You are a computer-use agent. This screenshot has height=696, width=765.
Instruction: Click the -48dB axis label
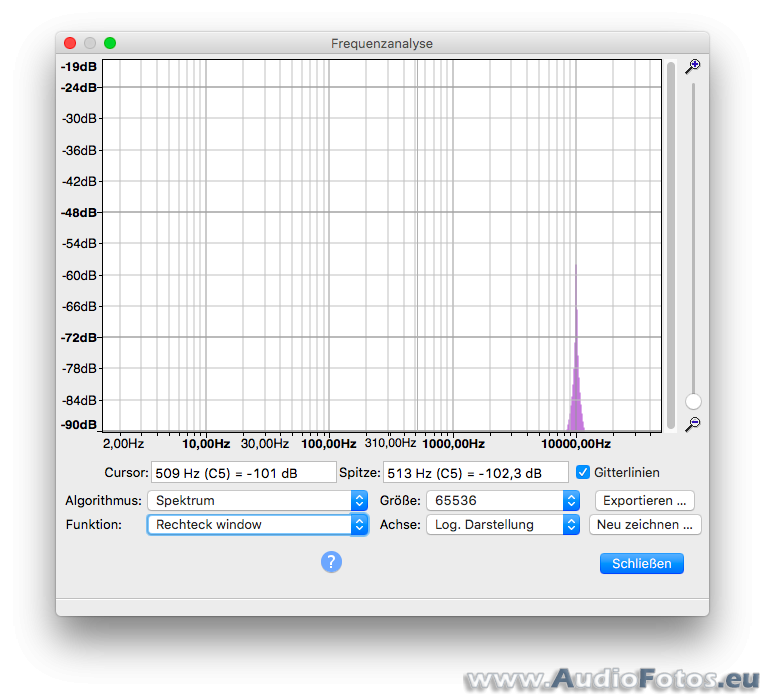(x=79, y=213)
